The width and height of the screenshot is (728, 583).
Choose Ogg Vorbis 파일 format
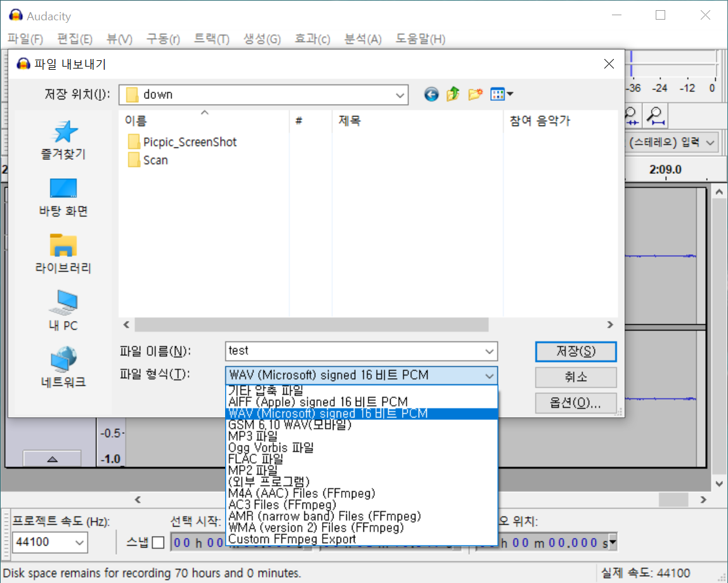click(x=361, y=448)
